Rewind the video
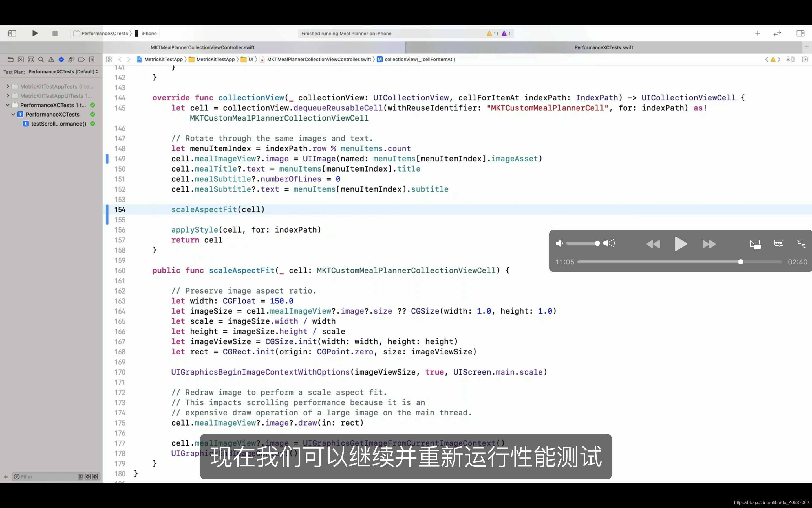The image size is (812, 508). (x=653, y=244)
